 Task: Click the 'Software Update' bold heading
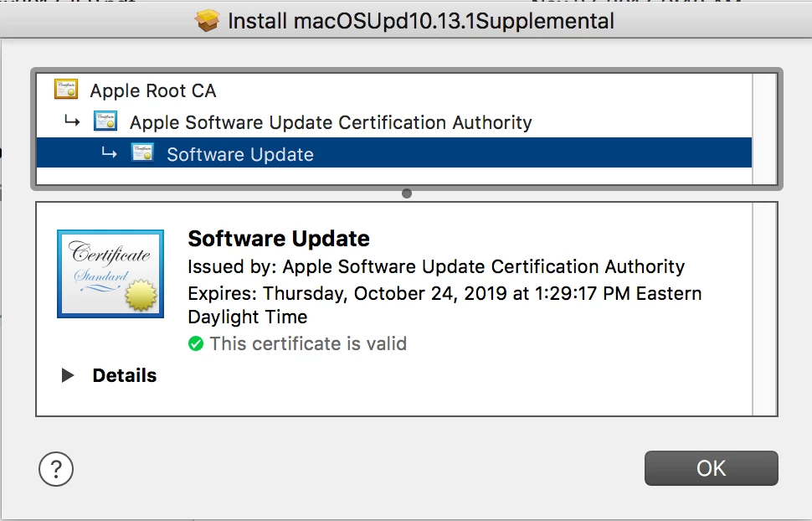point(279,239)
